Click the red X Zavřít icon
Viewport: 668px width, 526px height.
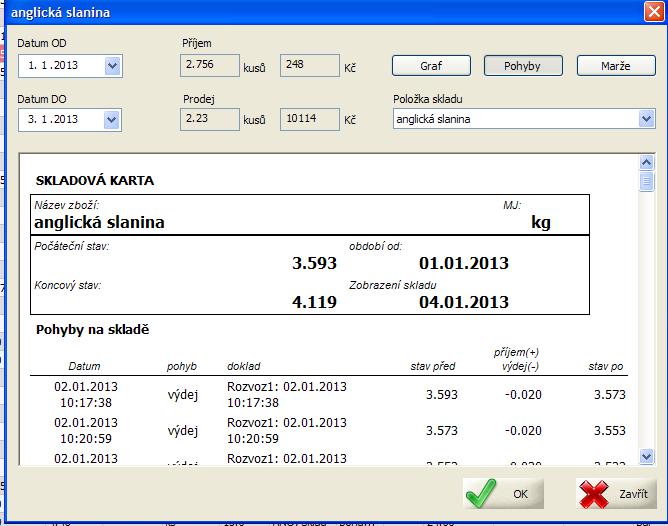coord(597,493)
